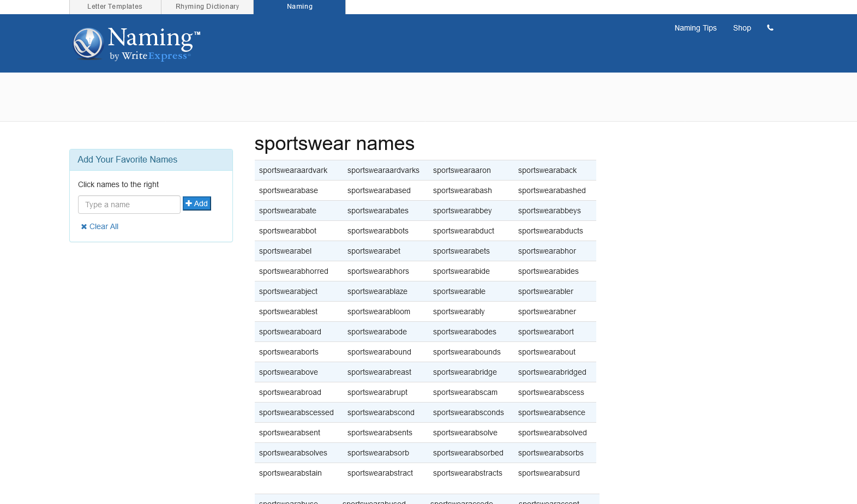Pick the name 'sportswearable'

click(x=459, y=291)
